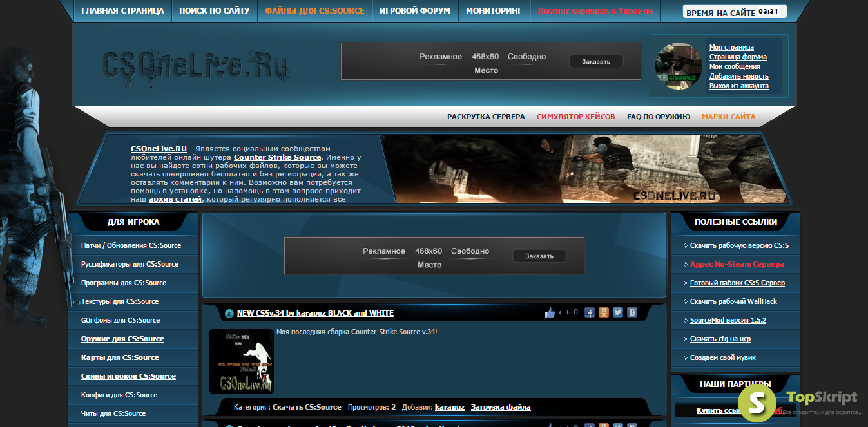Open Мои сообщения
Viewport: 868px width, 427px height.
point(735,66)
